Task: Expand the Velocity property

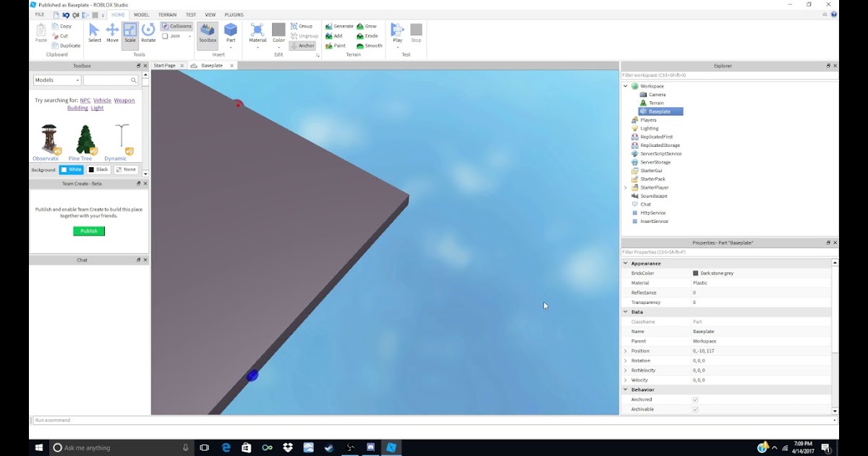Action: 626,380
